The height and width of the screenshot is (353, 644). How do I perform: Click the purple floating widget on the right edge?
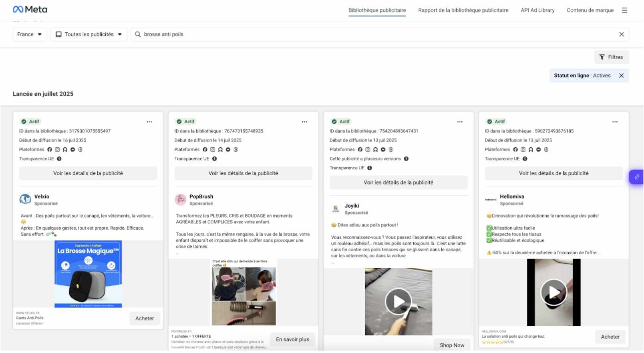click(636, 177)
